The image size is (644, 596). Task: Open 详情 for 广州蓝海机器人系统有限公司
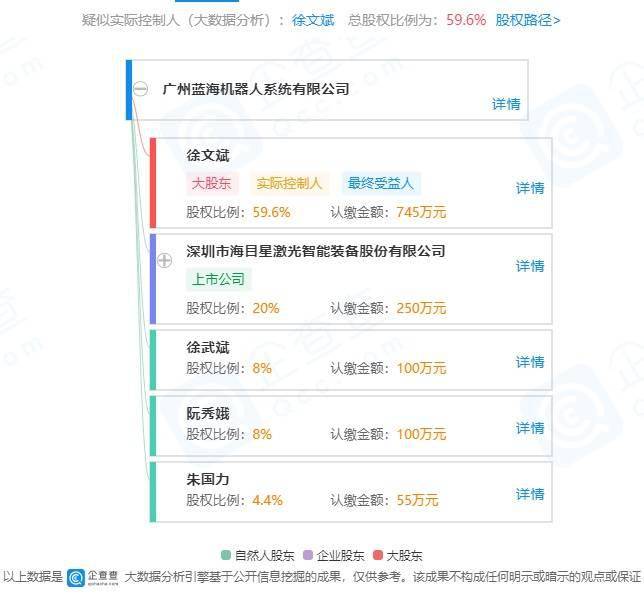point(506,104)
